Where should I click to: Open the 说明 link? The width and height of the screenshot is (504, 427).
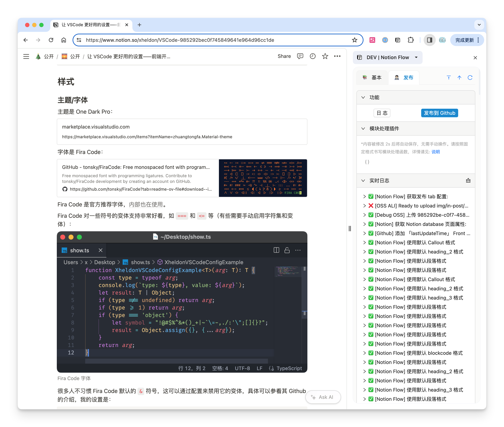[x=436, y=152]
